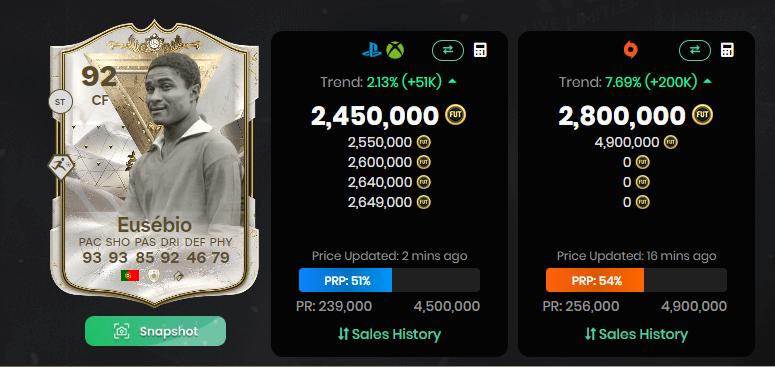Screen dimensions: 775x367
Task: Open the calculator in the PC price panel
Action: [727, 50]
